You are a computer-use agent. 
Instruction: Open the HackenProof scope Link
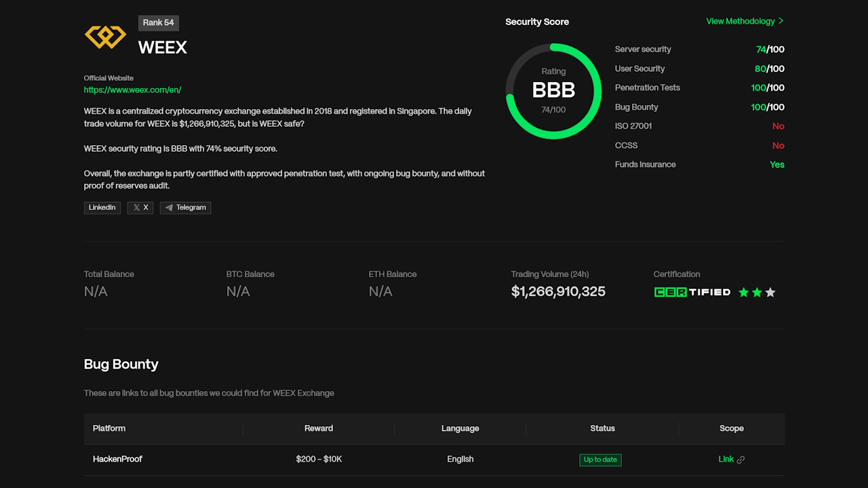pyautogui.click(x=726, y=459)
